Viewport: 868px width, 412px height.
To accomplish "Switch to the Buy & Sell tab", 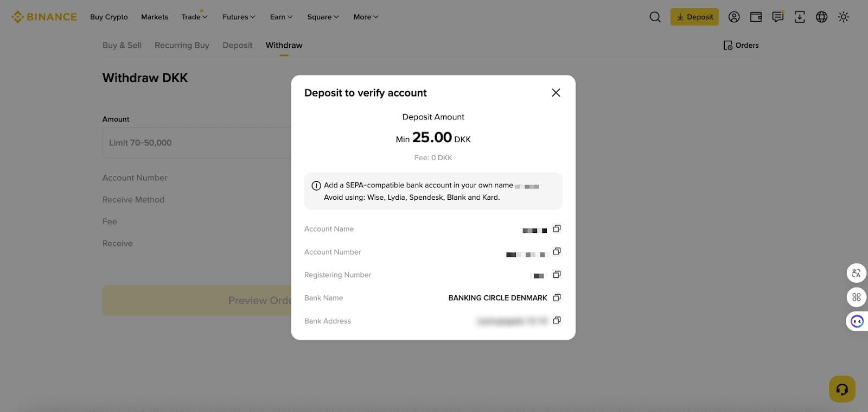I will click(122, 45).
